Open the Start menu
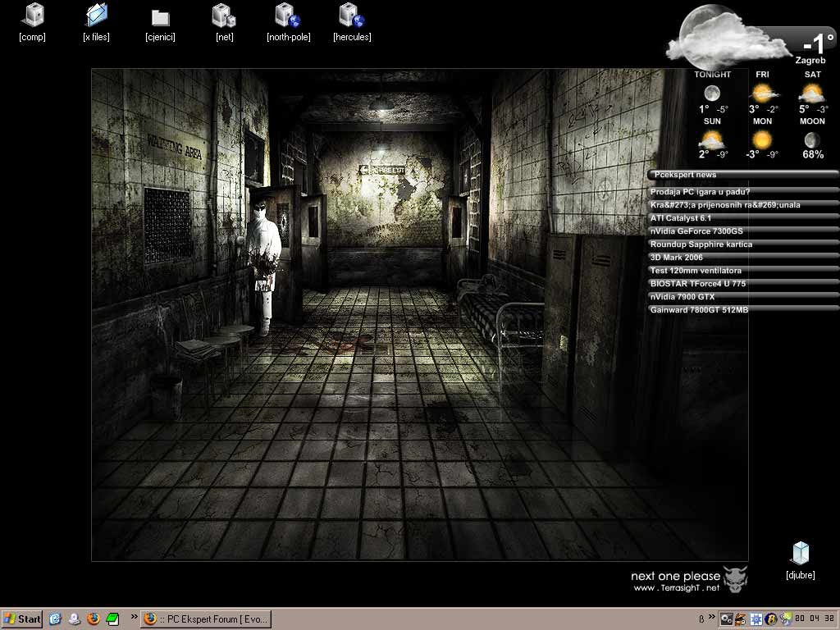840x630 pixels. click(x=22, y=619)
